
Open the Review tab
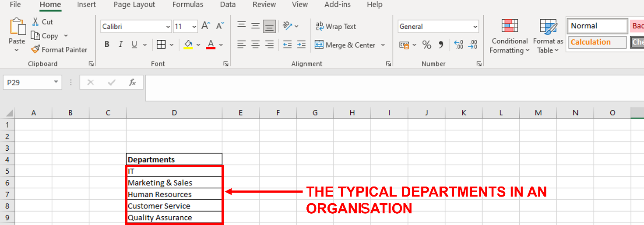264,5
